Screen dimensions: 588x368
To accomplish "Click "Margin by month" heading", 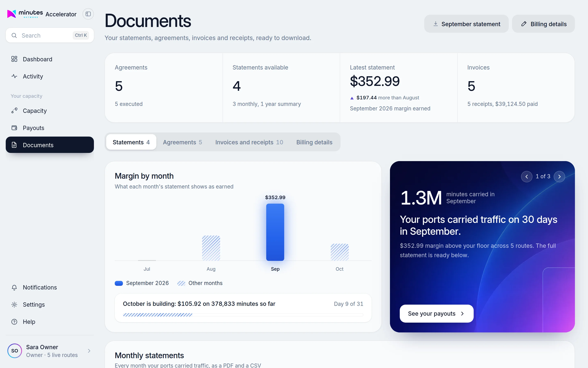I will (x=144, y=176).
